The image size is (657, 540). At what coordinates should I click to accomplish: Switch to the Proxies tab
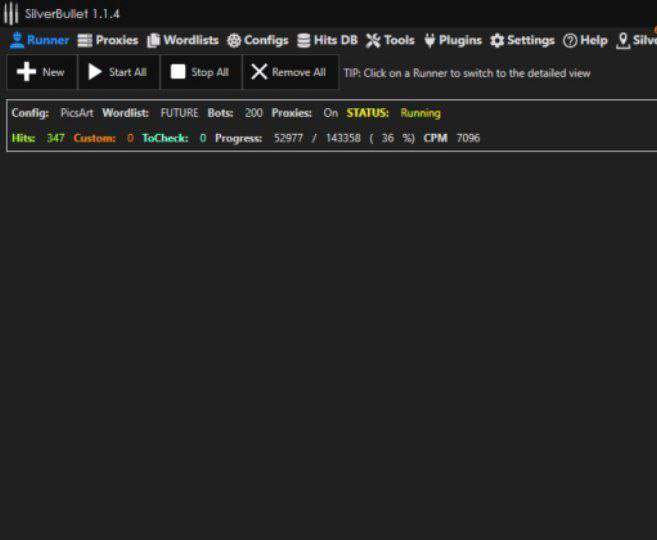click(x=108, y=40)
